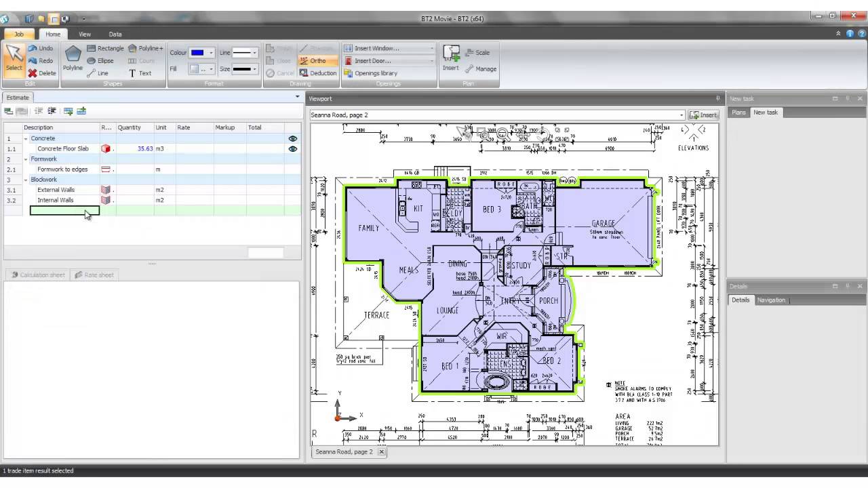Collapse the Formwork group
Viewport: 868px width, 488px height.
[x=26, y=159]
